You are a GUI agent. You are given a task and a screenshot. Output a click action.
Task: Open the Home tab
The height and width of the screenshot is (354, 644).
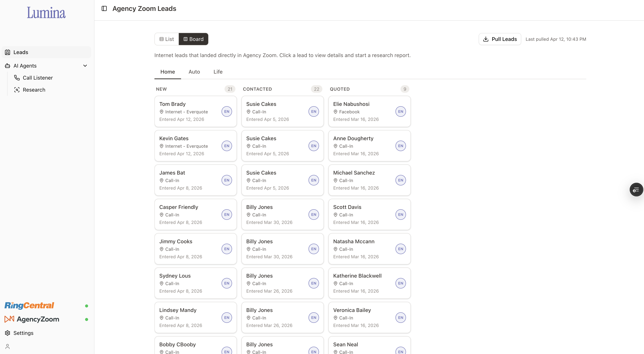click(168, 72)
